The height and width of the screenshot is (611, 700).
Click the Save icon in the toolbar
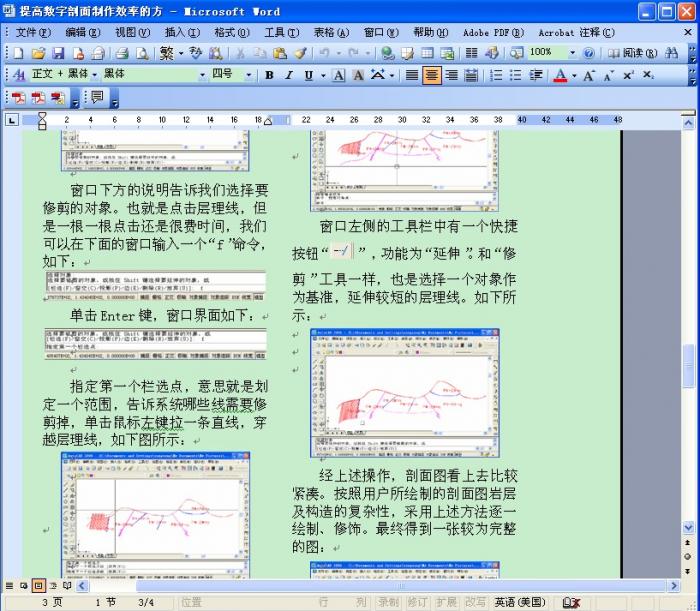click(x=57, y=53)
